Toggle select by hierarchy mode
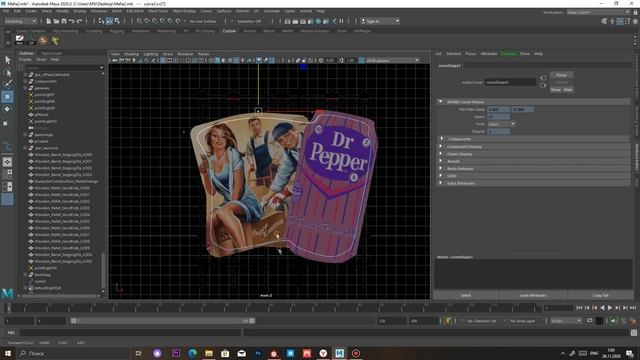 [101, 21]
